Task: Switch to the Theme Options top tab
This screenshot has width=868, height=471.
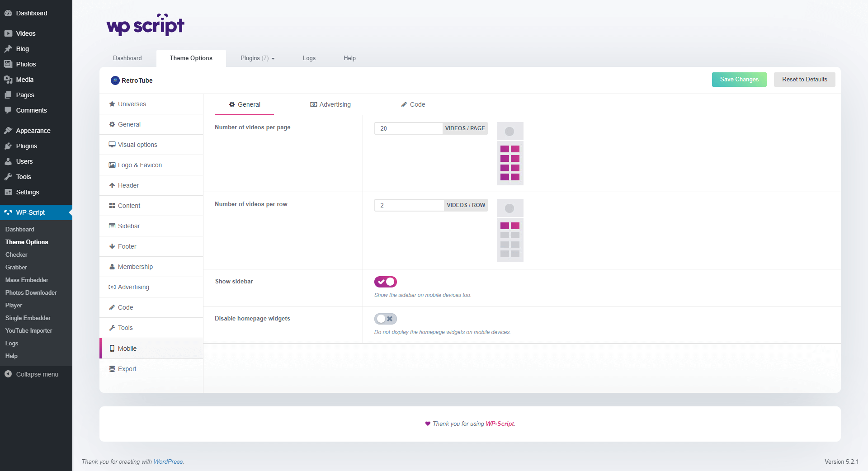Action: coord(191,58)
